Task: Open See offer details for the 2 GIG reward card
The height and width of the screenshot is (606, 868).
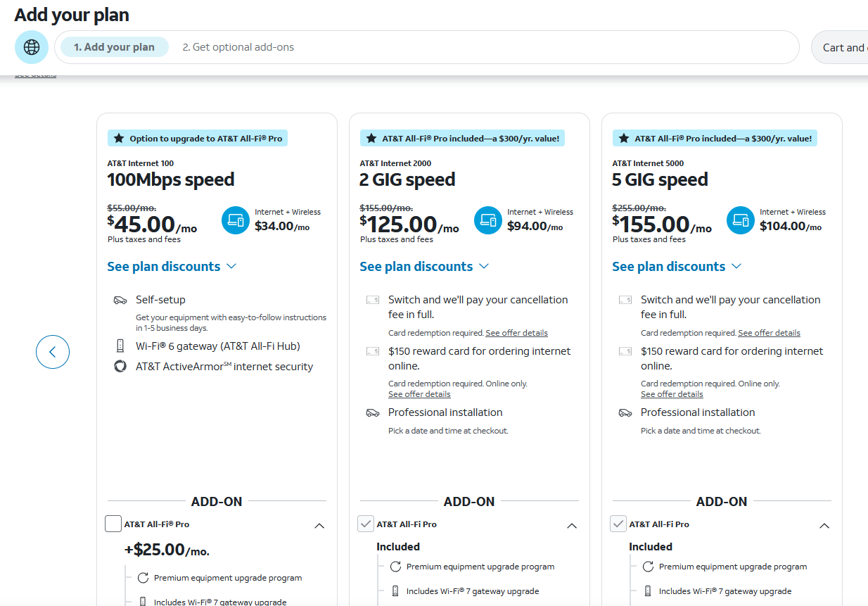Action: pyautogui.click(x=419, y=394)
